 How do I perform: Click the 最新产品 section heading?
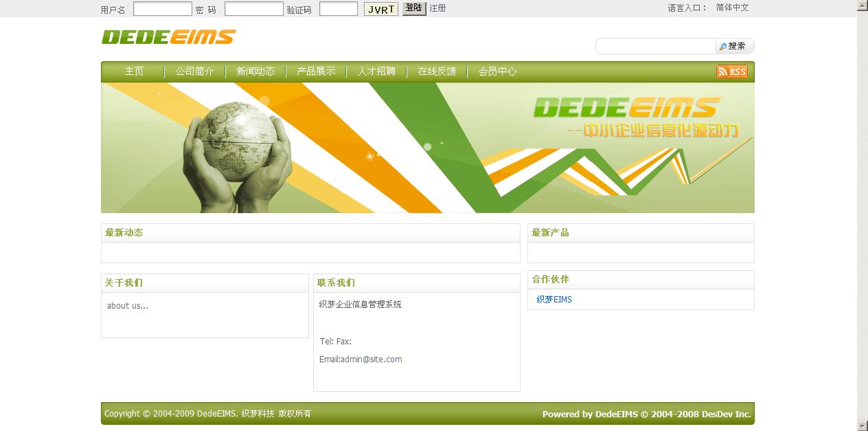tap(550, 233)
